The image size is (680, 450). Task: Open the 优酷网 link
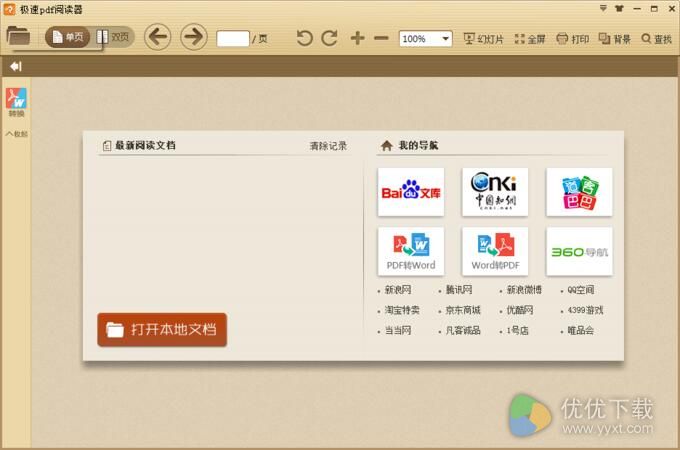click(520, 310)
